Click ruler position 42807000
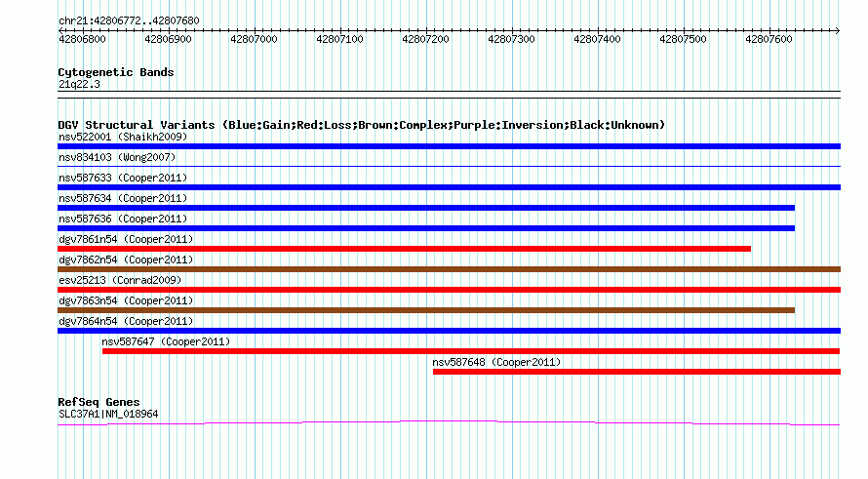Image resolution: width=868 pixels, height=479 pixels. (254, 39)
